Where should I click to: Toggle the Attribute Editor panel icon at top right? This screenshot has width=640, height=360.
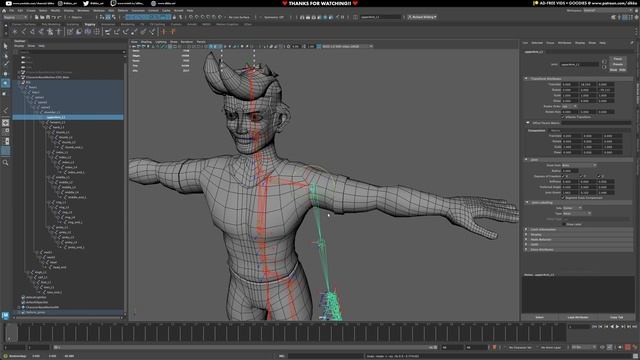pos(625,17)
